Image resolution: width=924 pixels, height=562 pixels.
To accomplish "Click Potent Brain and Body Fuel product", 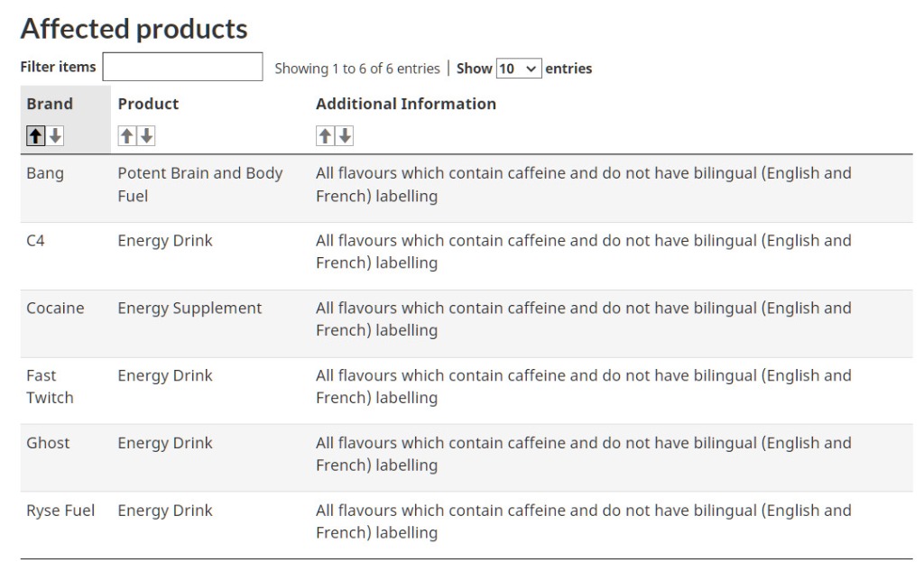I will click(199, 184).
